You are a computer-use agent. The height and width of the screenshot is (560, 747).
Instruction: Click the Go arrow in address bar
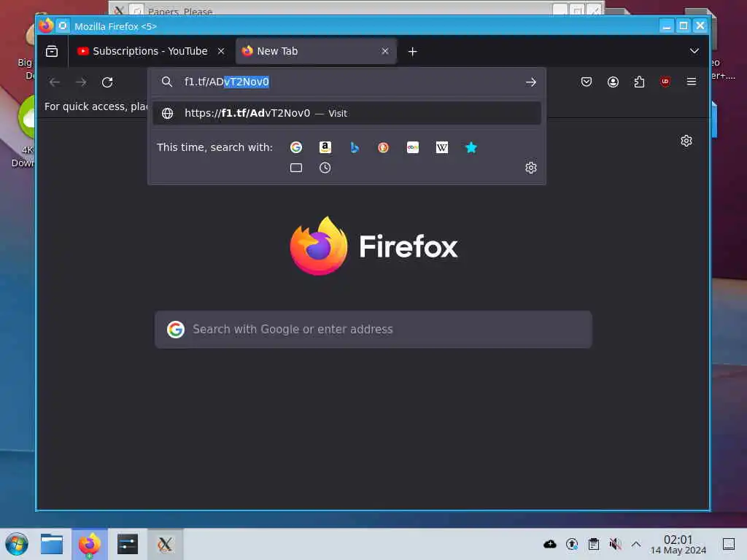pos(531,82)
